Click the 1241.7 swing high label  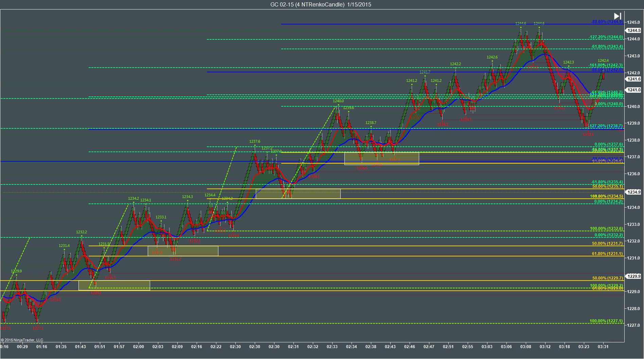(425, 72)
